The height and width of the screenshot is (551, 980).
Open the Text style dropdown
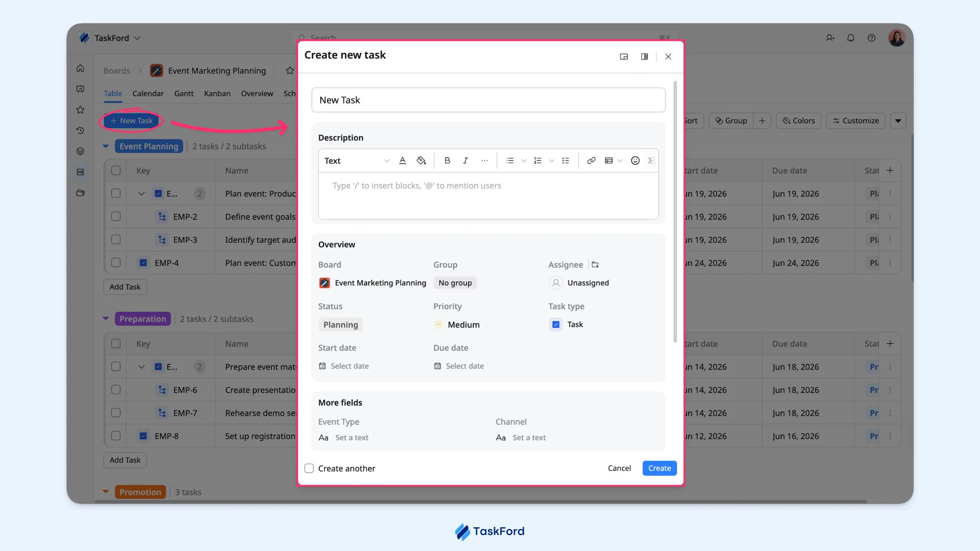tap(356, 160)
